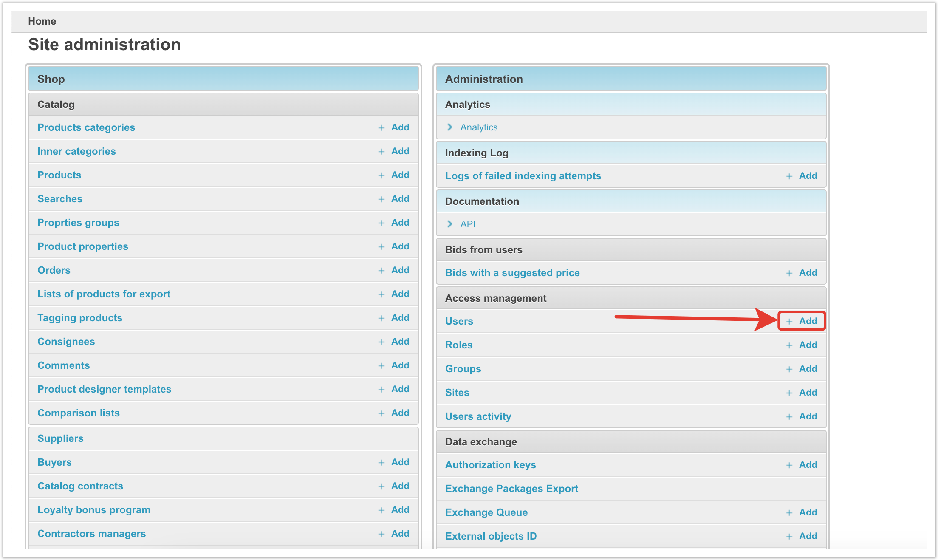This screenshot has width=938, height=560.
Task: Open the Suppliers section header link
Action: 60,438
